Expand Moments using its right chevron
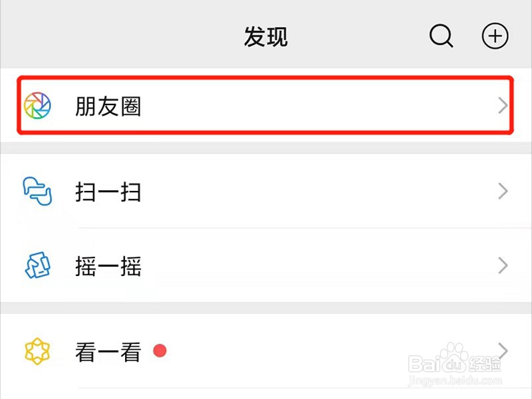Screen dimensions: 532x399 tap(503, 104)
